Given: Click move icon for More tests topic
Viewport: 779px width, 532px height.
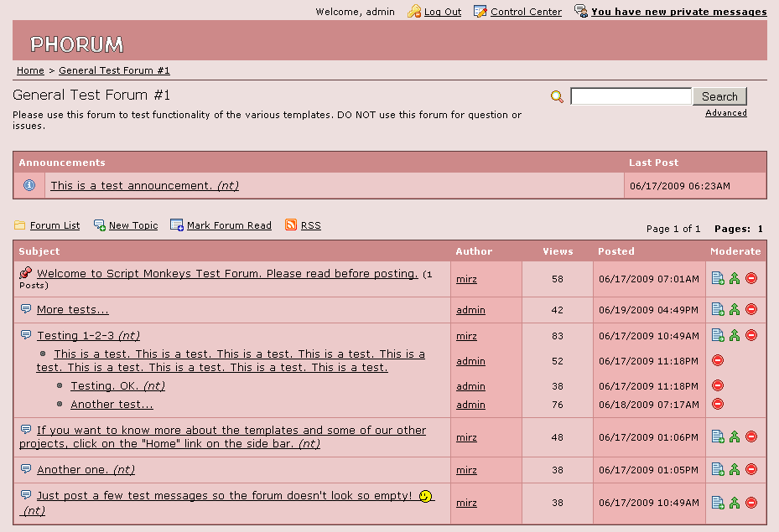Looking at the screenshot, I should coord(735,309).
